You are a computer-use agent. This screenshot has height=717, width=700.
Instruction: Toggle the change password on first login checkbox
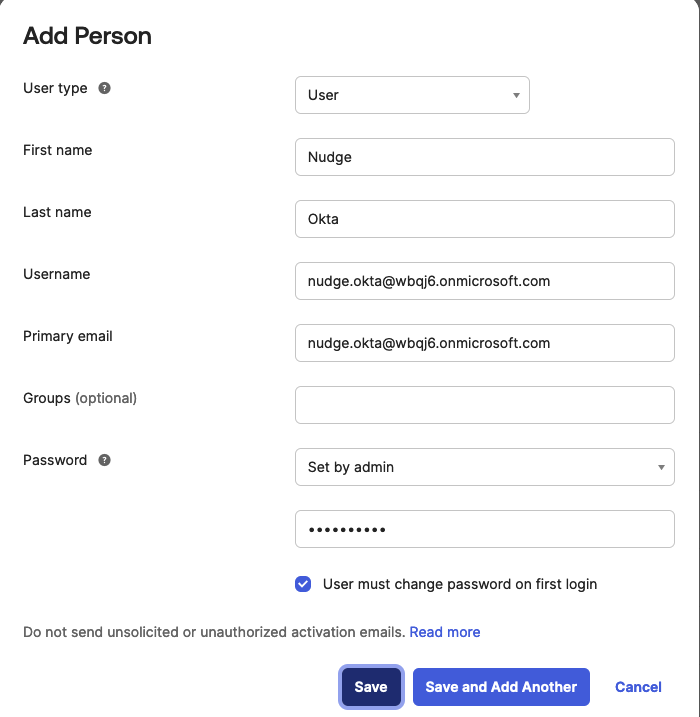(303, 584)
